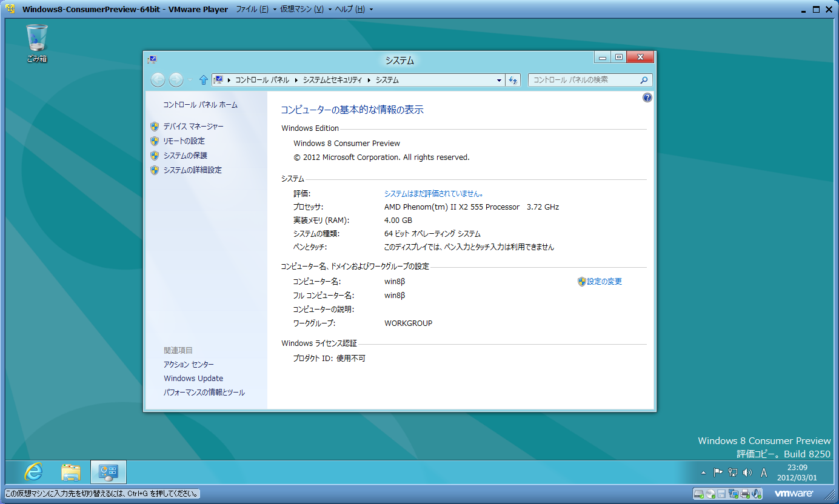Click the system window title-bar icon
The image size is (839, 504).
(152, 59)
